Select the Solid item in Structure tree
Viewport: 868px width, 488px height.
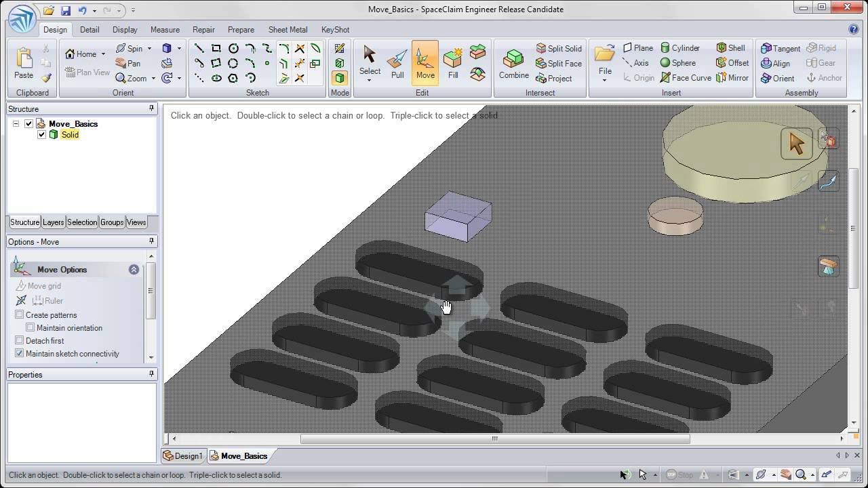click(70, 134)
